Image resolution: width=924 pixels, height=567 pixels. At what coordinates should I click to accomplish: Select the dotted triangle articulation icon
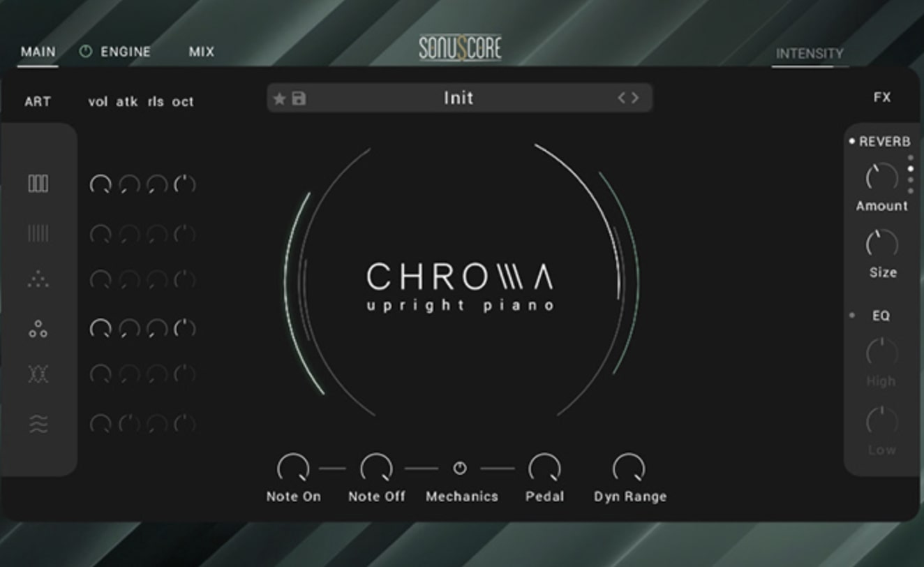pos(38,280)
